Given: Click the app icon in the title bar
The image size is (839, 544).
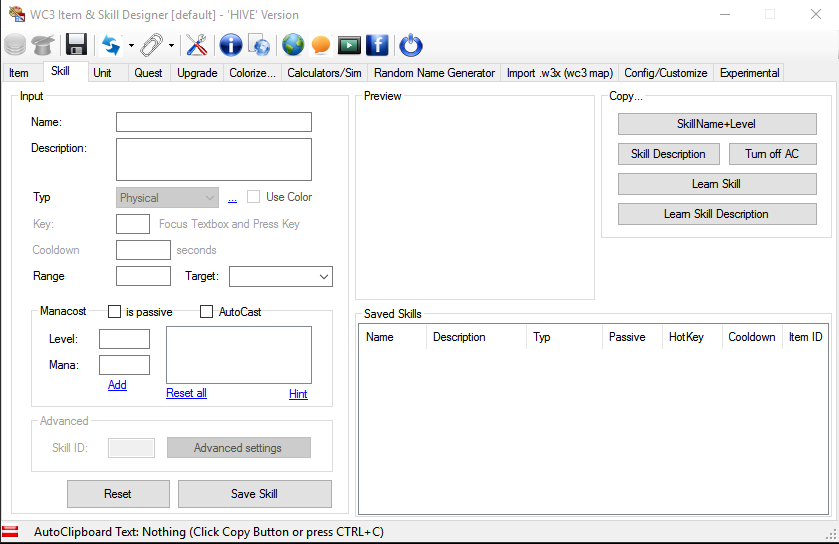Looking at the screenshot, I should click(x=17, y=14).
